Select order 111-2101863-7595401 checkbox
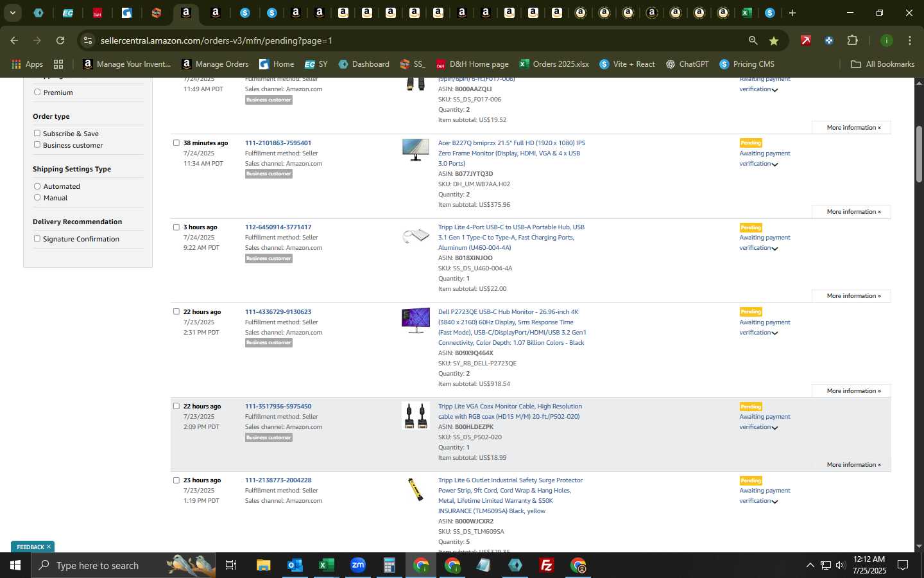This screenshot has width=924, height=578. tap(176, 143)
